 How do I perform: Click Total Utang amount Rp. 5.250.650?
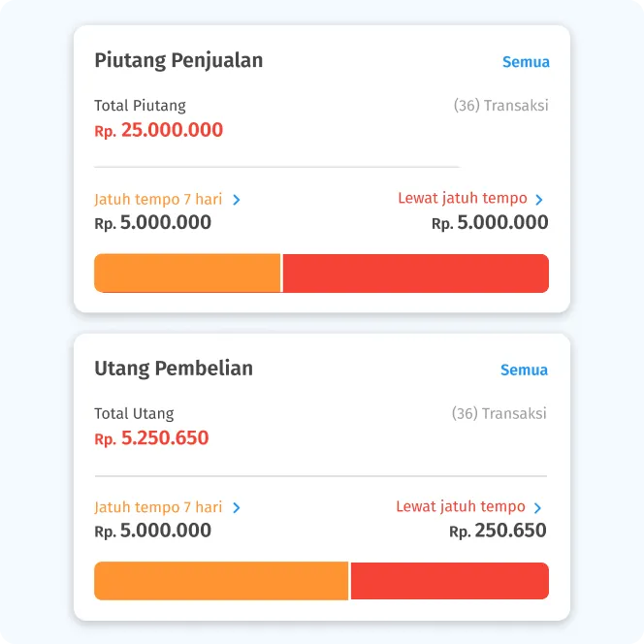point(151,438)
